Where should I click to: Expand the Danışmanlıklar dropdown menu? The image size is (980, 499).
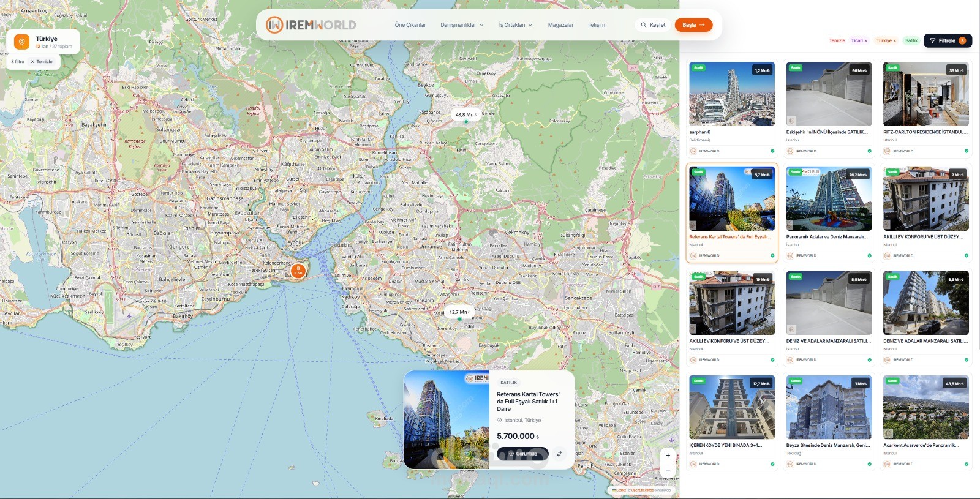coord(462,25)
